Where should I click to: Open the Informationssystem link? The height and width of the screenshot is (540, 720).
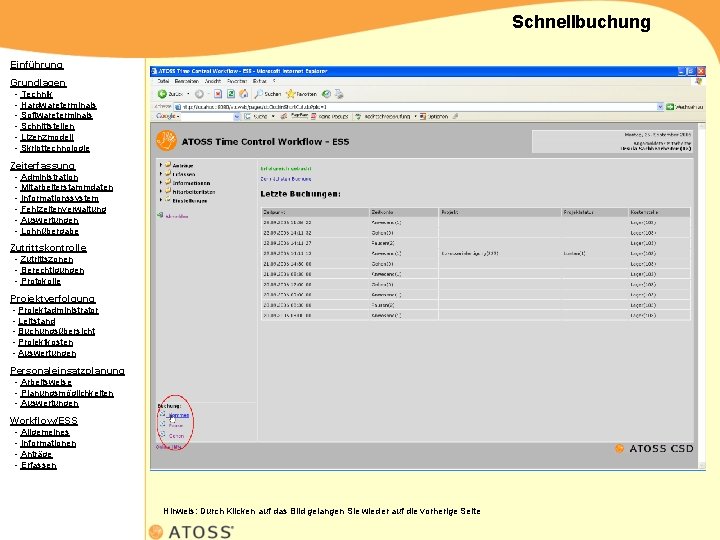point(60,198)
